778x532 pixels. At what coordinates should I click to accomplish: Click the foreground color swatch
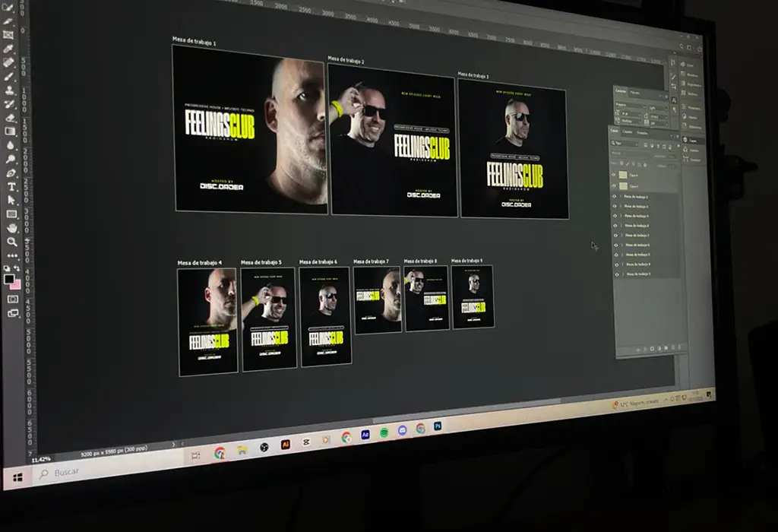point(8,280)
